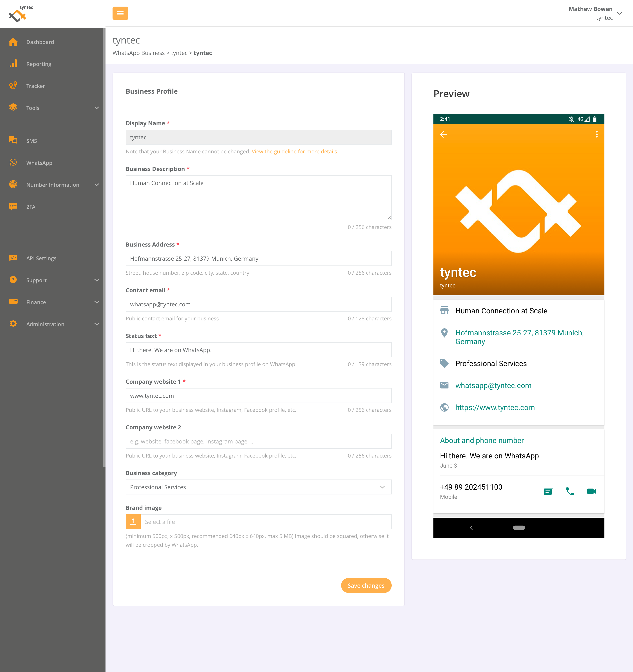633x672 pixels.
Task: Click the Business Address input field
Action: point(259,259)
